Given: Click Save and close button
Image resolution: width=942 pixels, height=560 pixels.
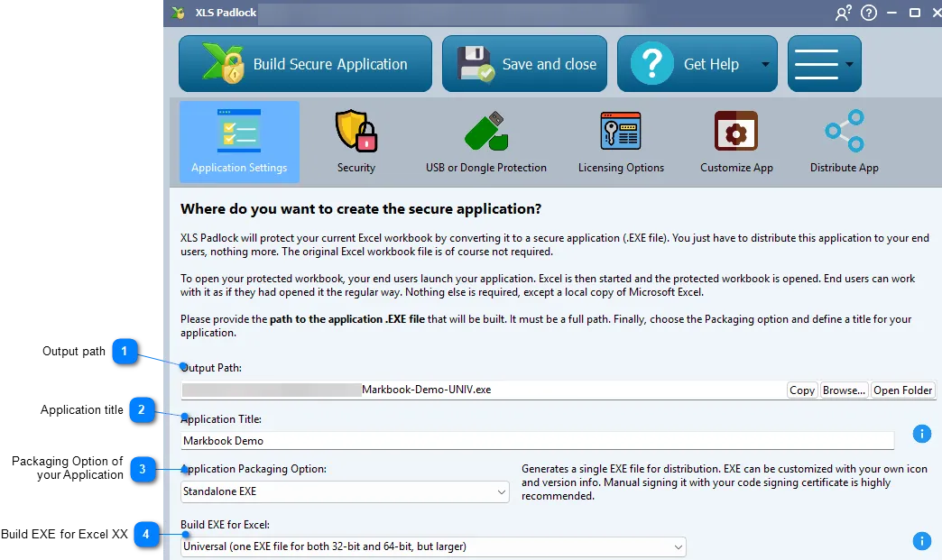Looking at the screenshot, I should (524, 64).
